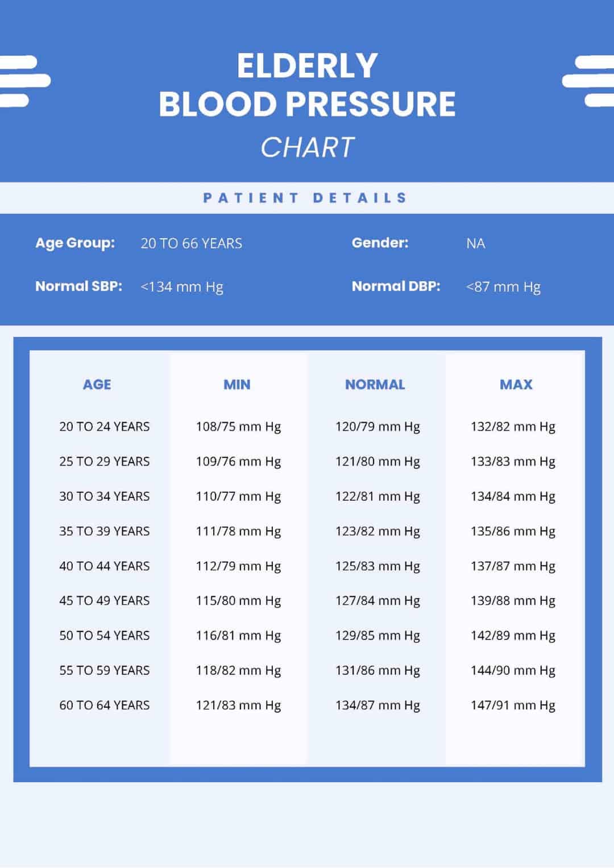Click the Age Group value field
Viewport: 614px width, 868px height.
(x=191, y=243)
